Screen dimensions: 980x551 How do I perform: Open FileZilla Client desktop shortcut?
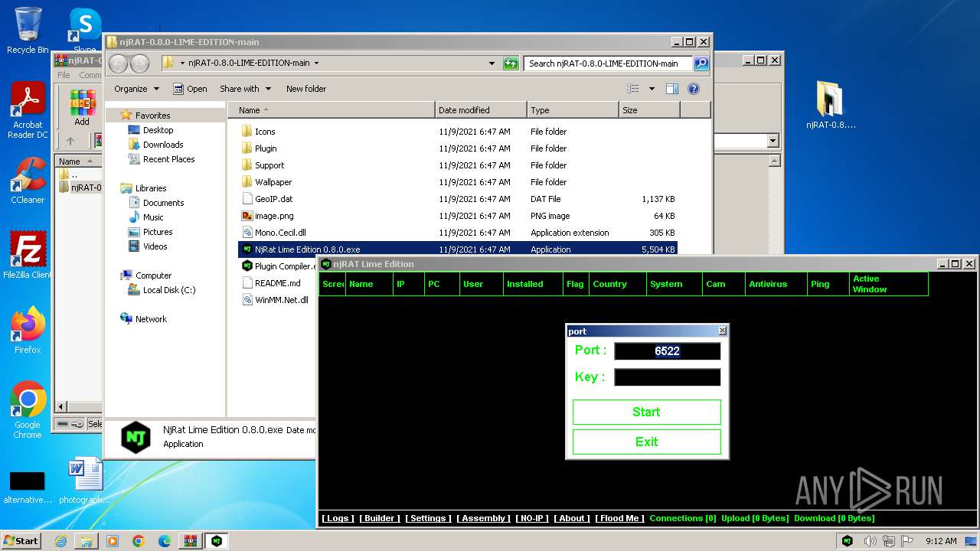pos(28,255)
